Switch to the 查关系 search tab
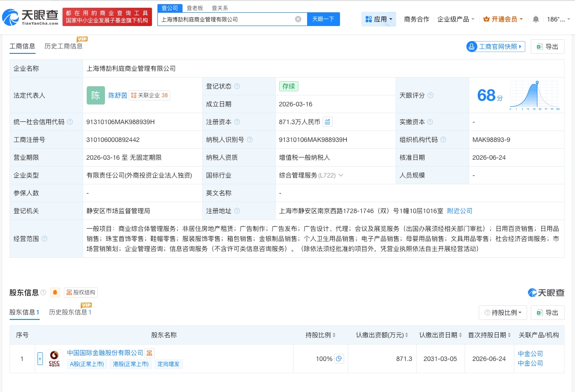 (220, 8)
